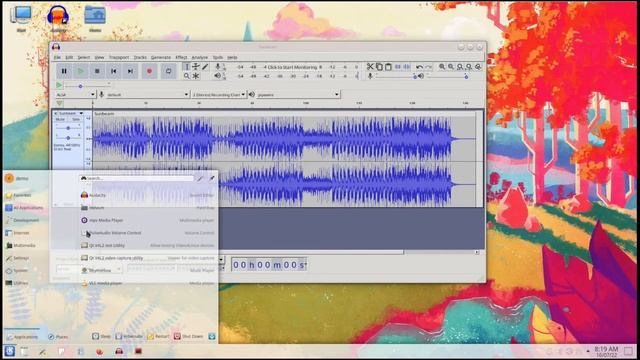Open PulseAudio Volume Control menu entry
640x360 pixels.
pyautogui.click(x=147, y=233)
